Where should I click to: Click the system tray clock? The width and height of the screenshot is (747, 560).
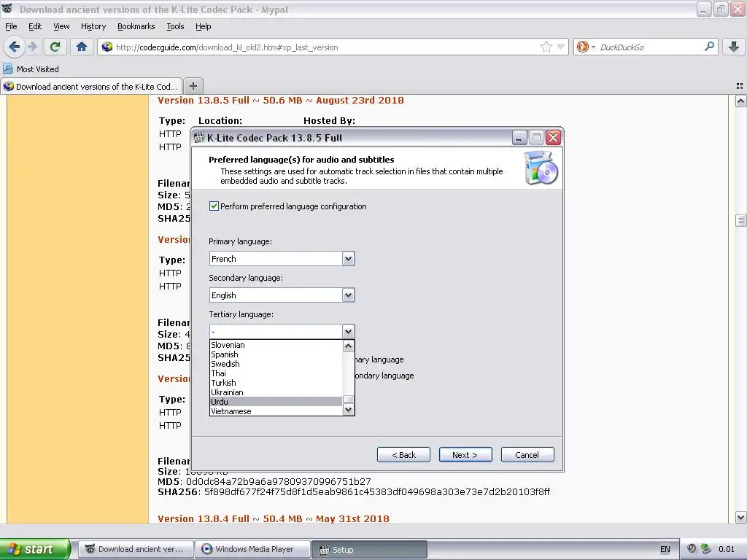coord(727,549)
